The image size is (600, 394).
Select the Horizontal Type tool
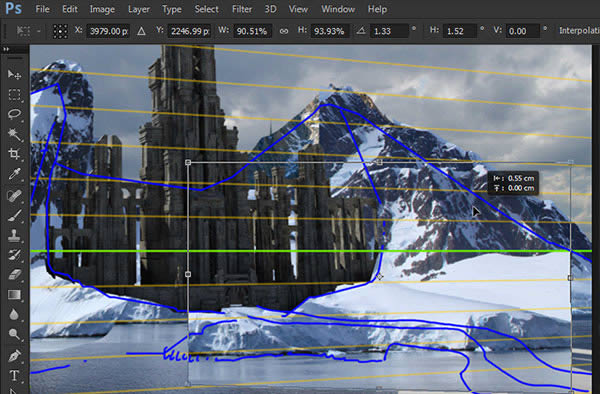[x=14, y=375]
